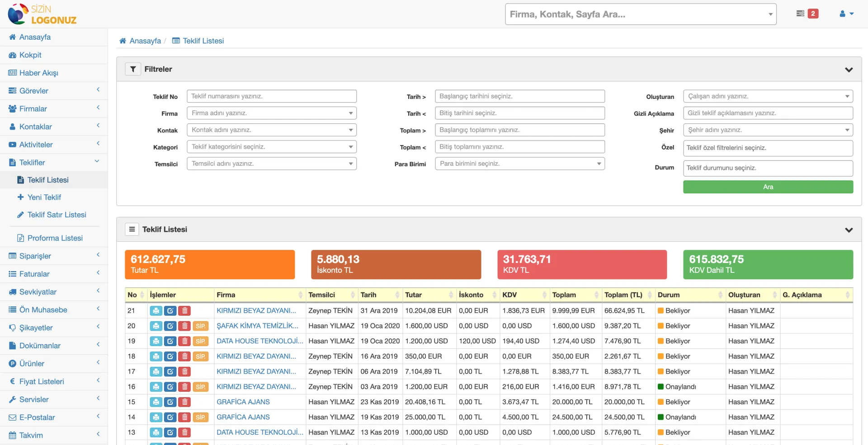
Task: Open Haber Akışı in the sidebar
Action: (x=54, y=73)
